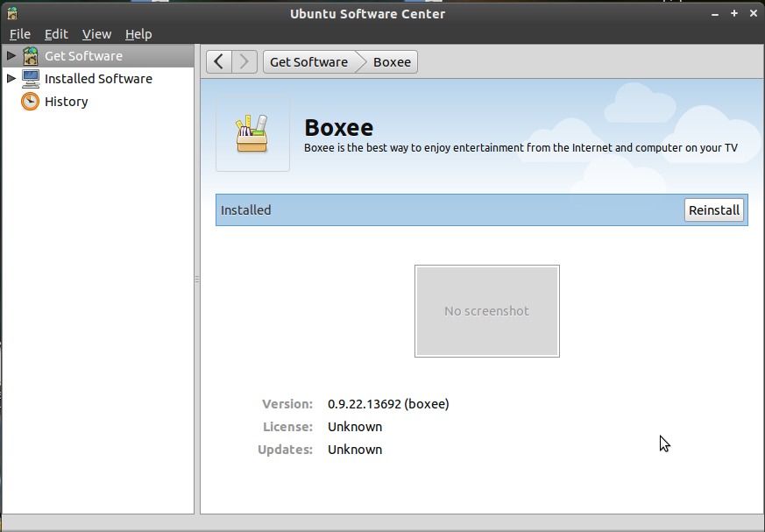Click the Updates value Unknown
765x532 pixels.
click(x=355, y=450)
